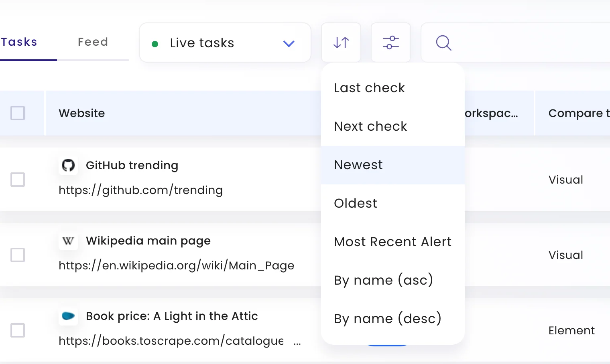Open the Wikipedia main page task title

pos(148,241)
